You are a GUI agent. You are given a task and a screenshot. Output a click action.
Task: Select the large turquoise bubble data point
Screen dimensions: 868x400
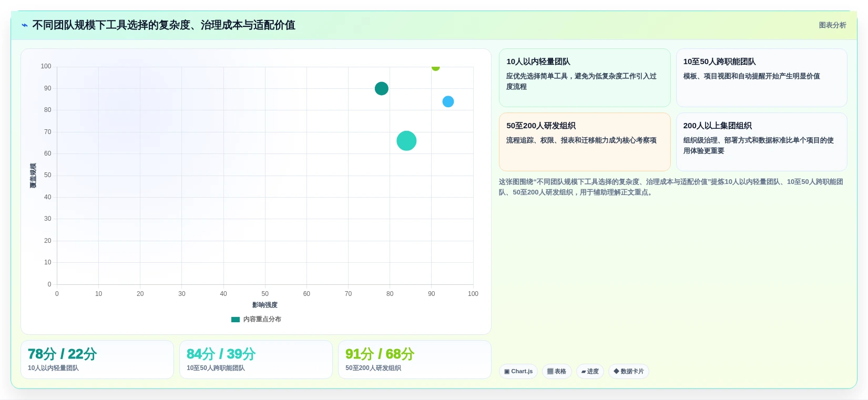coord(406,140)
